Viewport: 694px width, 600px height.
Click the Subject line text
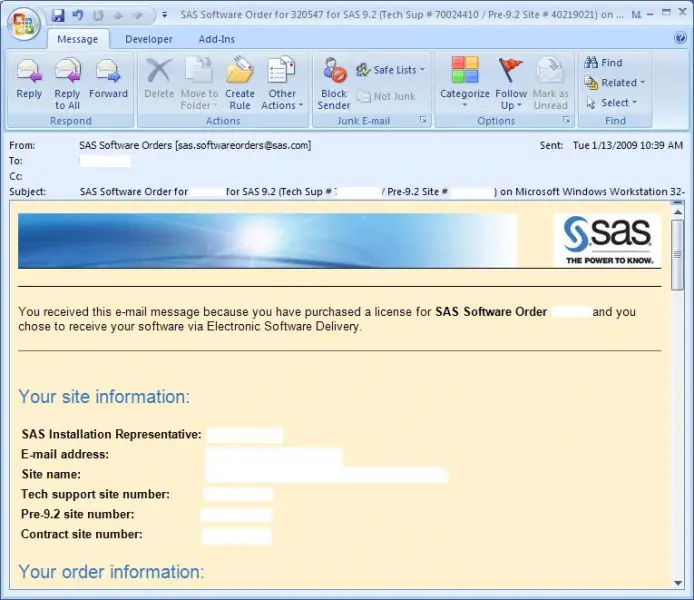382,192
